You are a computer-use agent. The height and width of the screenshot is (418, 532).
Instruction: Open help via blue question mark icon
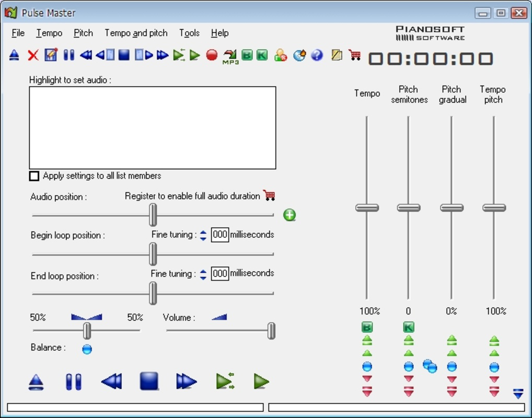(317, 55)
